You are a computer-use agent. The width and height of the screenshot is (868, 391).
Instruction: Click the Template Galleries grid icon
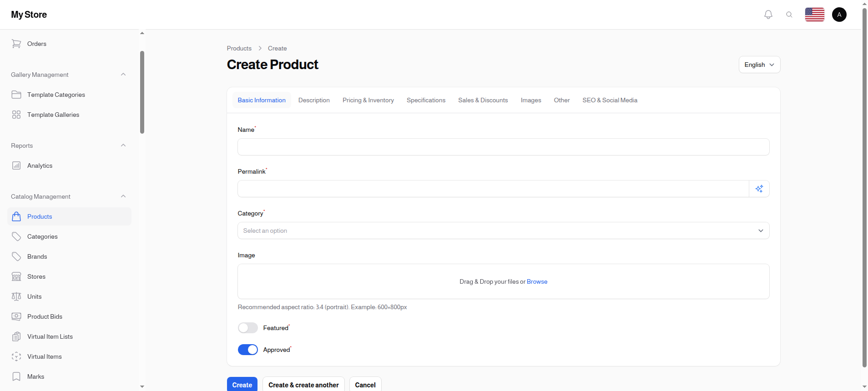16,115
